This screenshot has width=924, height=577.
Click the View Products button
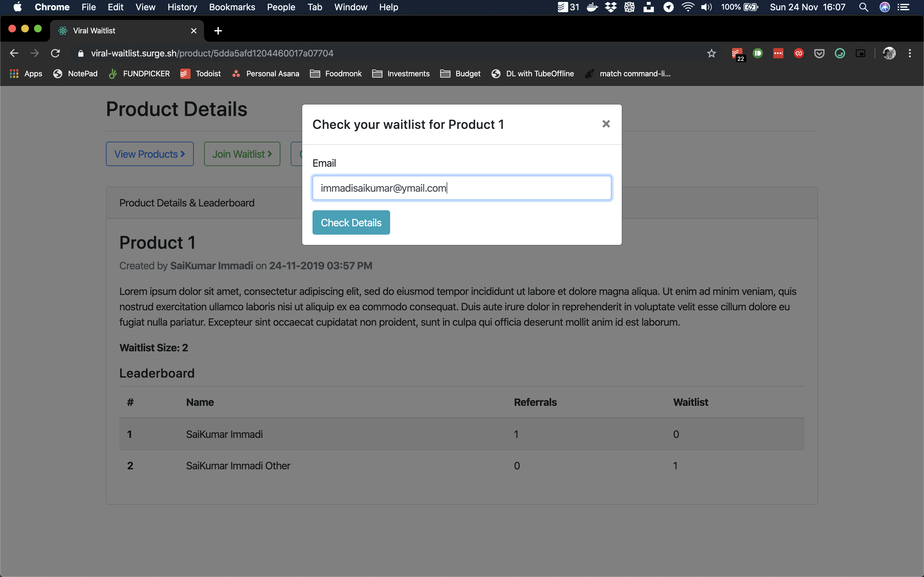(x=150, y=154)
